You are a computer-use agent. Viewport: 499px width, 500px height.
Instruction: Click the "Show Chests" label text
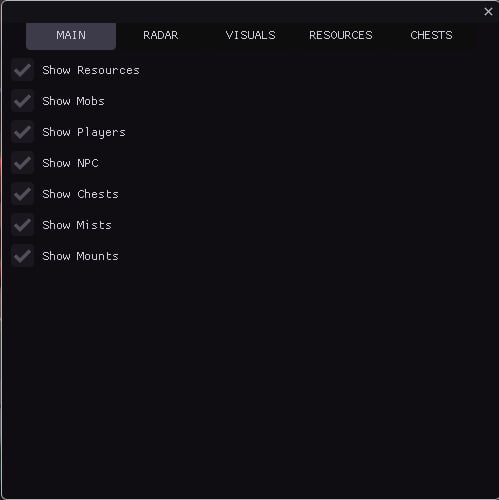coord(80,194)
